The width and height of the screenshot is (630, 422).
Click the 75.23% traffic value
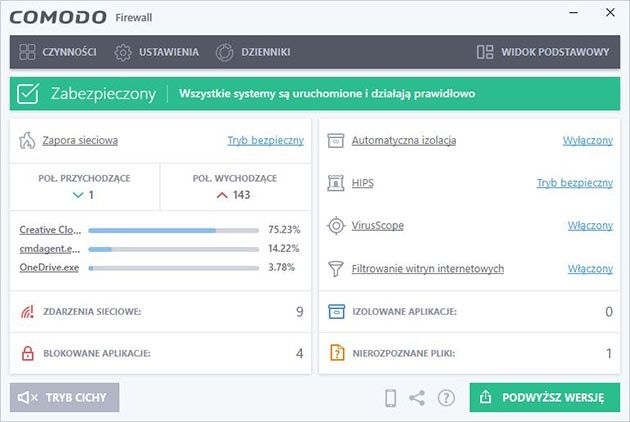click(x=284, y=229)
